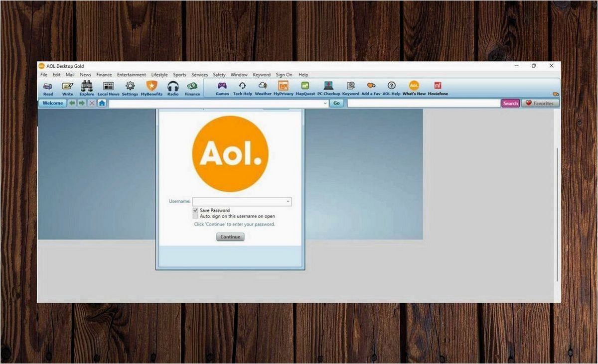This screenshot has height=364, width=598.
Task: Click in the search text field
Action: [x=424, y=103]
